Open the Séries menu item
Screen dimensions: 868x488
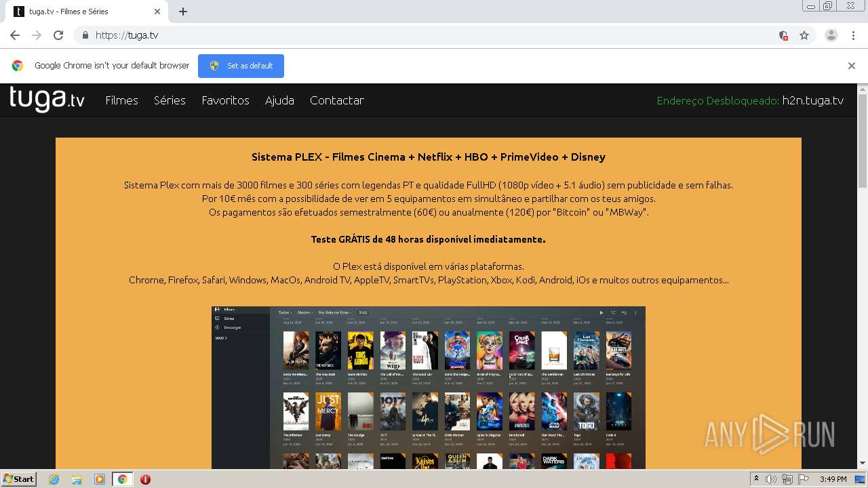pos(170,100)
